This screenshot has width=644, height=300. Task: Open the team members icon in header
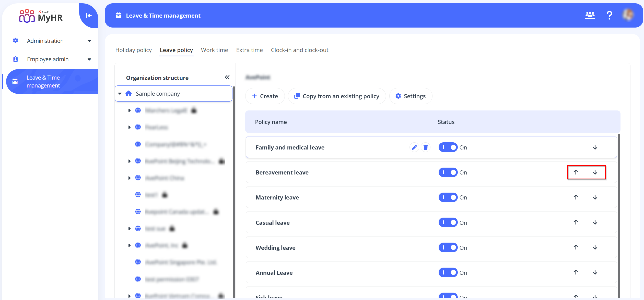pyautogui.click(x=590, y=16)
